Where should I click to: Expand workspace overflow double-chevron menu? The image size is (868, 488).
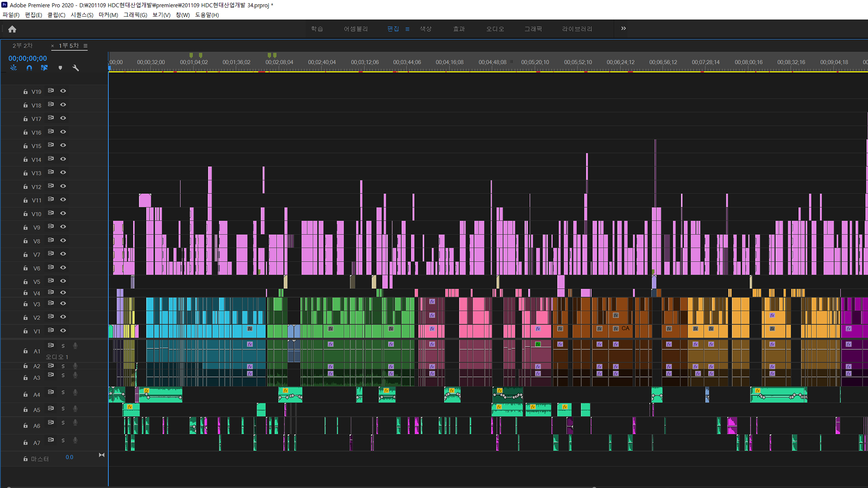623,28
